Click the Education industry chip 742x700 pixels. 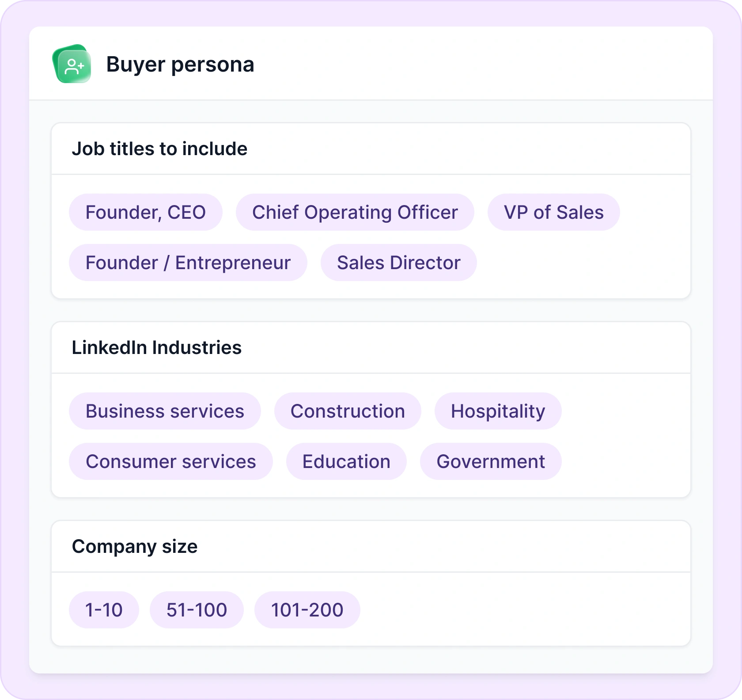(x=346, y=461)
